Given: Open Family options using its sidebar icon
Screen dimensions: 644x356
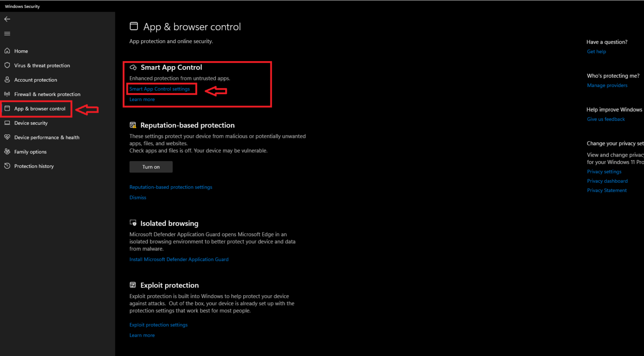Looking at the screenshot, I should point(7,151).
